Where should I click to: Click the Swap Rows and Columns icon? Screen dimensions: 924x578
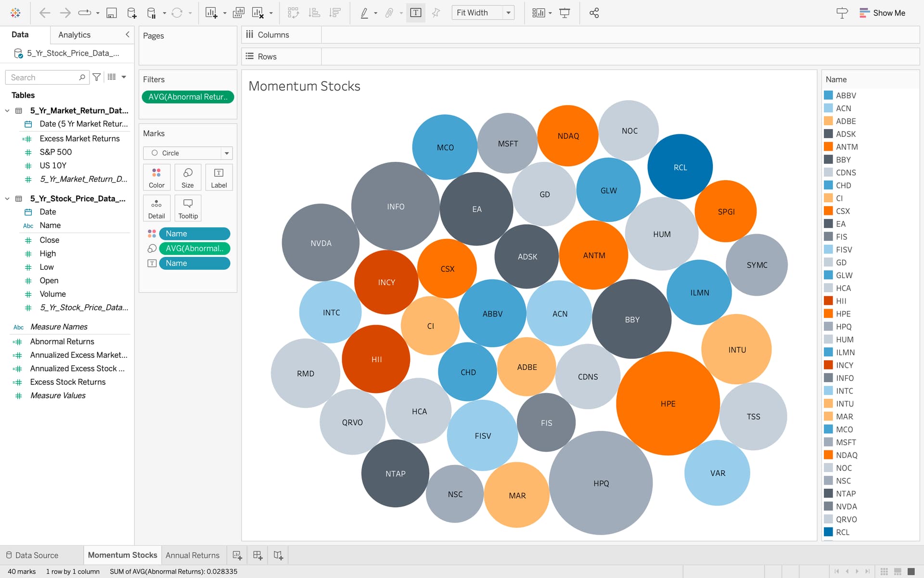[293, 13]
